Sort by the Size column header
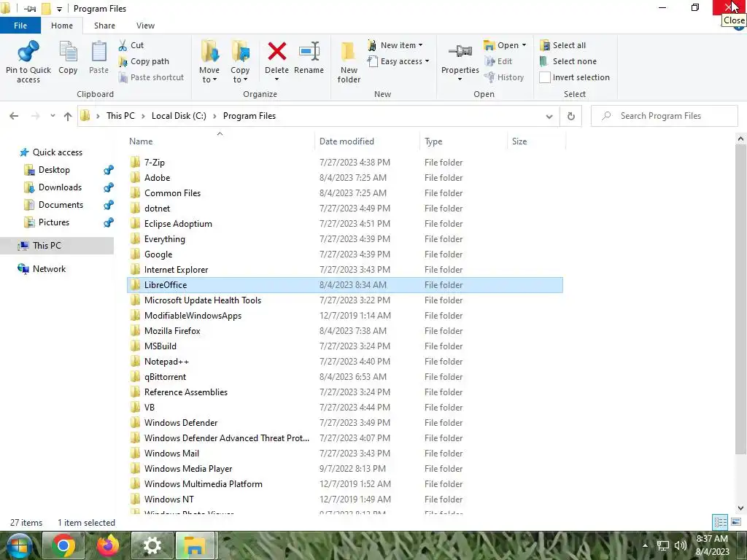The width and height of the screenshot is (747, 560). coord(536,141)
